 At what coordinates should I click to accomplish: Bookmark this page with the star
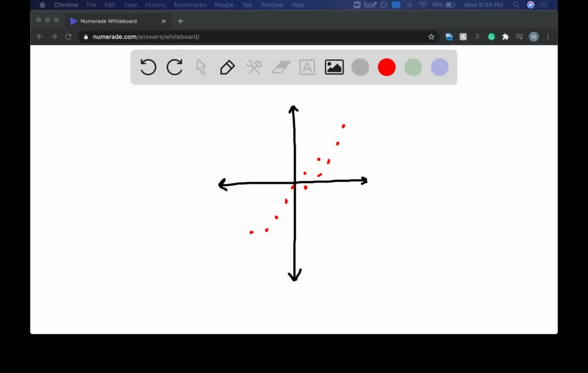[431, 37]
